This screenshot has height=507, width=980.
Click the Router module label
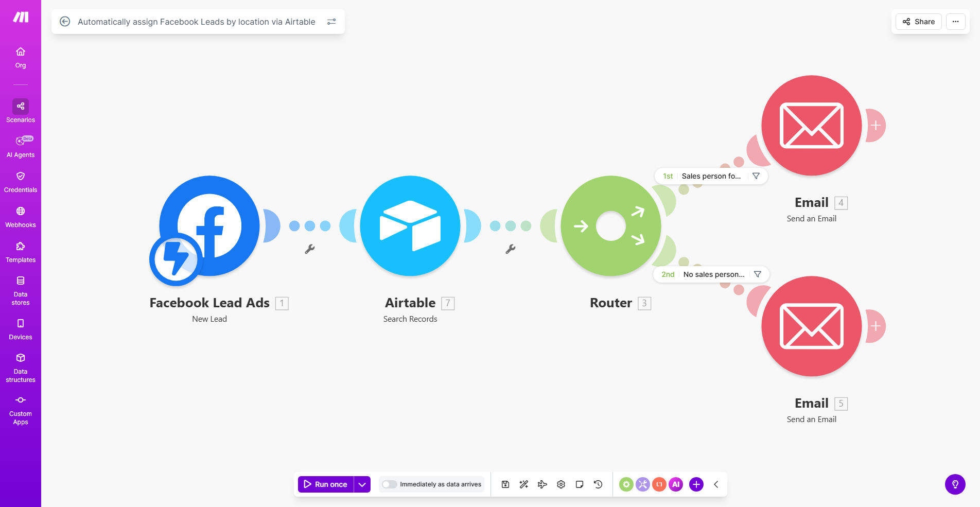point(611,303)
